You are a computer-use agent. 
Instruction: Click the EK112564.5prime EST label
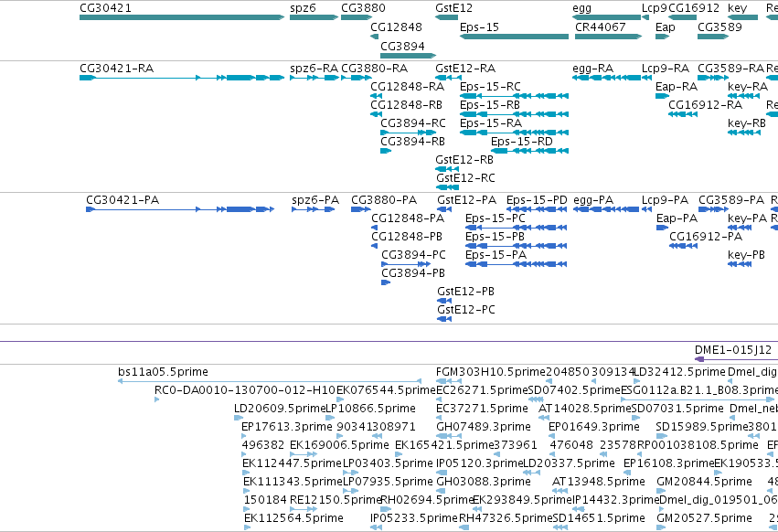[293, 518]
